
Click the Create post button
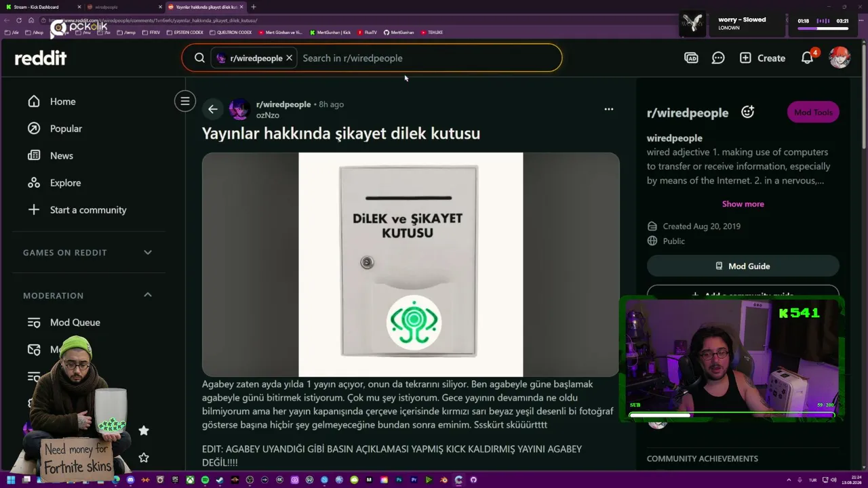pos(763,58)
